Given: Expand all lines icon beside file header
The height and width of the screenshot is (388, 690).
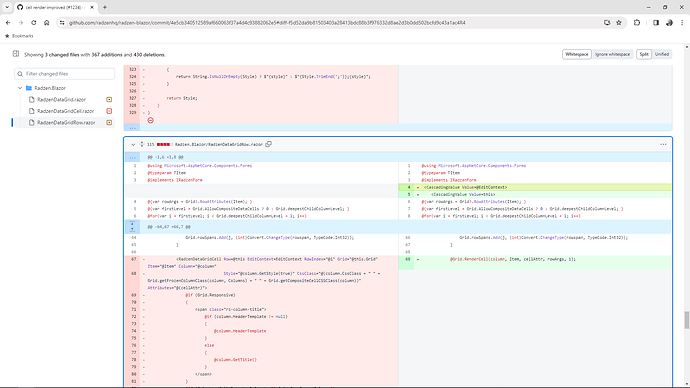Looking at the screenshot, I should coord(142,144).
